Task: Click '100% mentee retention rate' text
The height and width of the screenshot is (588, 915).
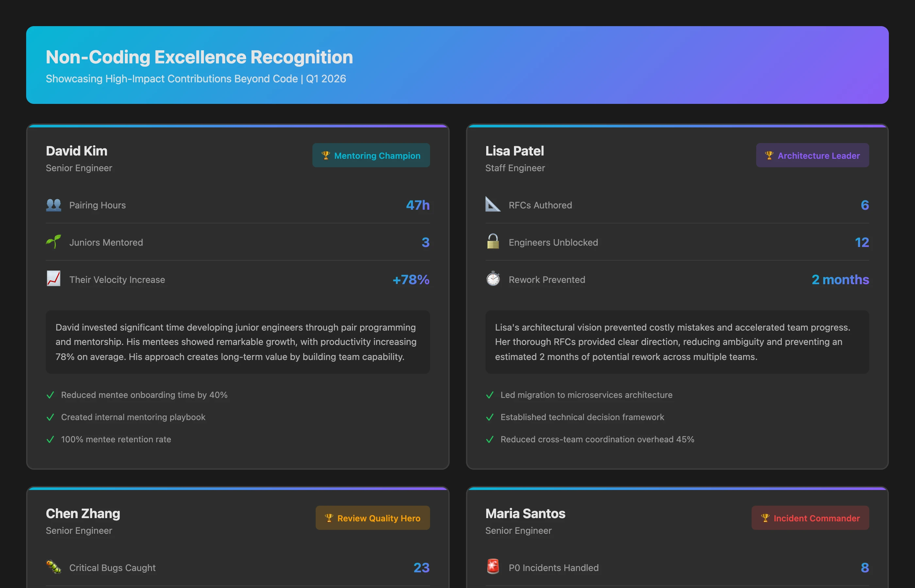Action: pos(116,439)
